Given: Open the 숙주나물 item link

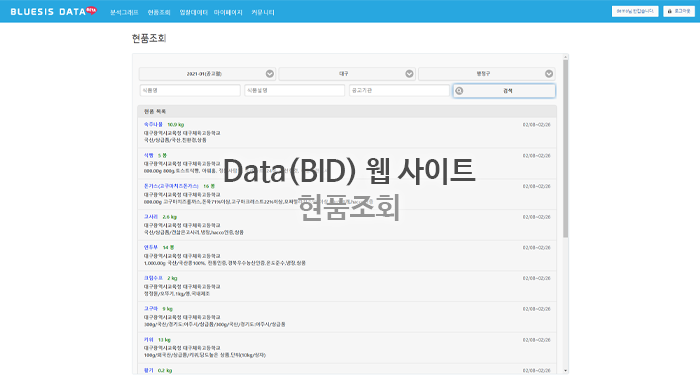Looking at the screenshot, I should point(153,125).
